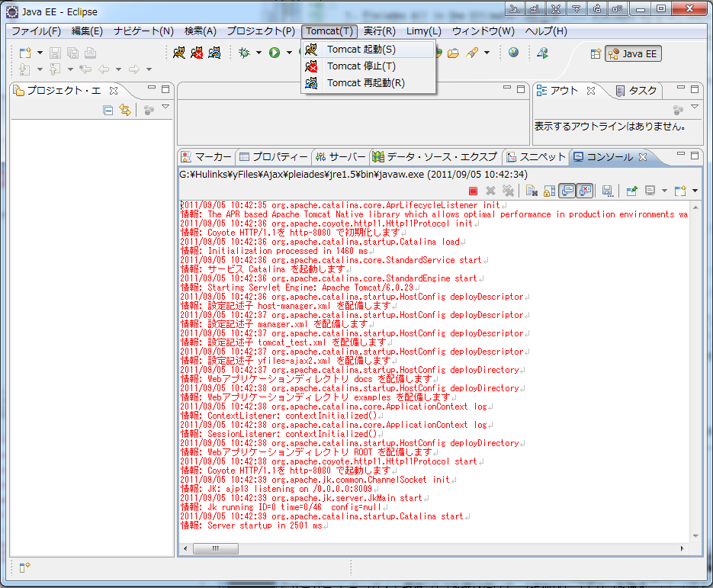
Task: Switch to the プロパティー tab
Action: click(x=275, y=157)
